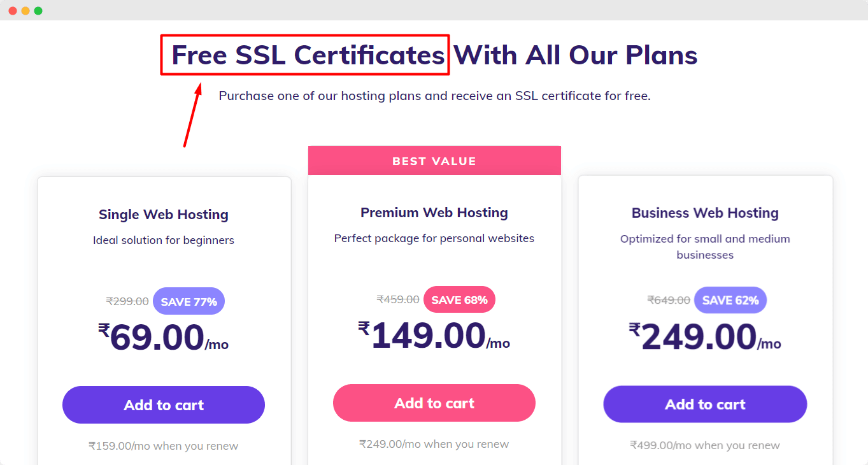Click the ₹69.00/mo price
The width and height of the screenshot is (868, 465).
click(x=163, y=338)
